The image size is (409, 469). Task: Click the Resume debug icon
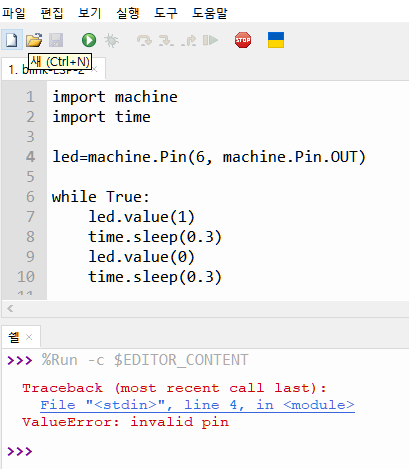click(x=210, y=40)
